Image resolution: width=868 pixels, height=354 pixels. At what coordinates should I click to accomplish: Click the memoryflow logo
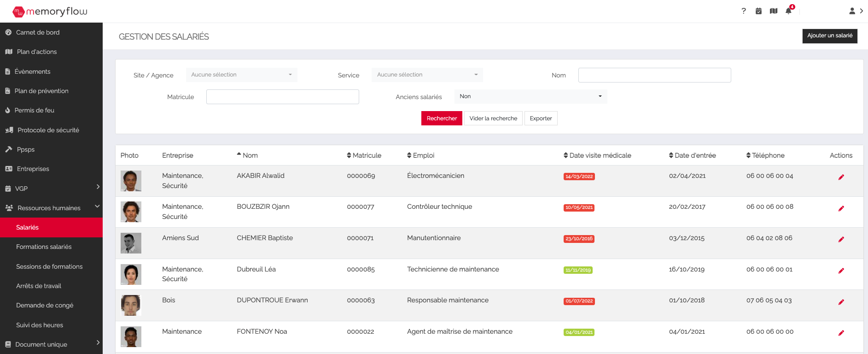coord(50,12)
